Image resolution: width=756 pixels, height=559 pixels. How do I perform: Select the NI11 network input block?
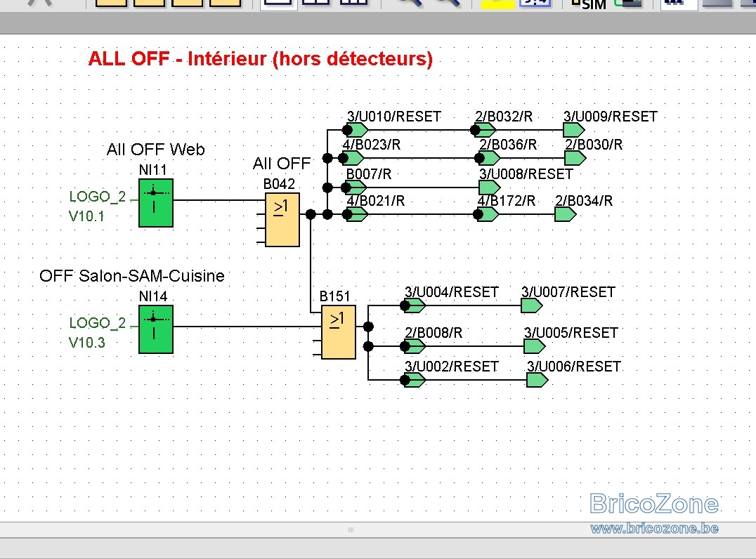(x=156, y=203)
